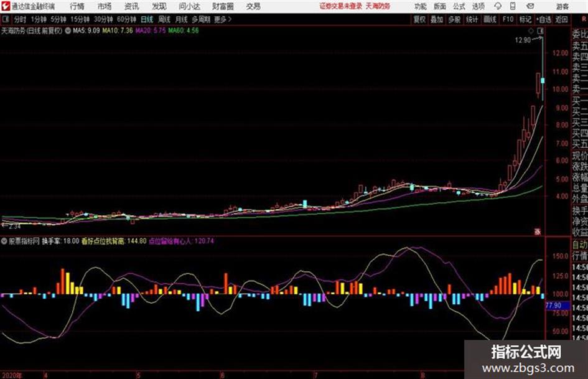This screenshot has width=588, height=379.
Task: Open the 问小达 menu
Action: 189,6
